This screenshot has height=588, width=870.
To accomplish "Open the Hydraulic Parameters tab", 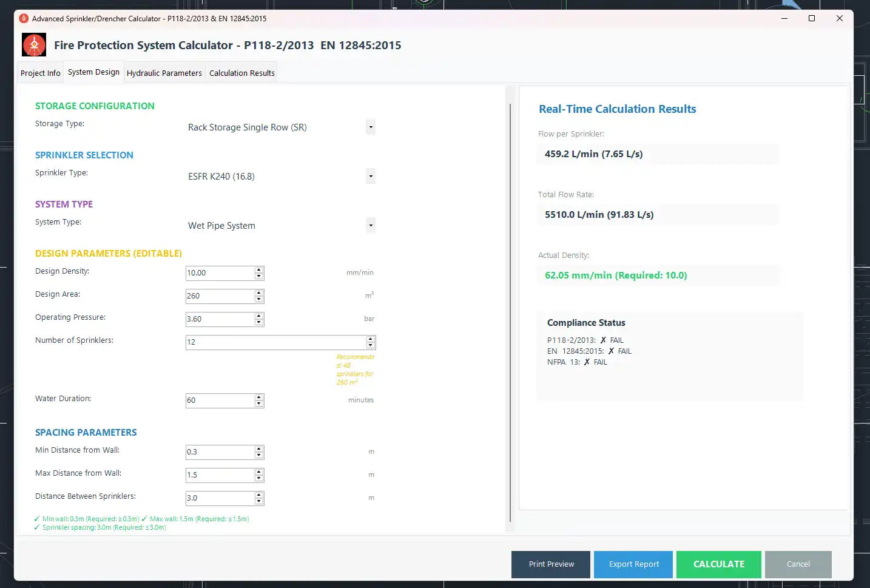I will click(x=164, y=73).
